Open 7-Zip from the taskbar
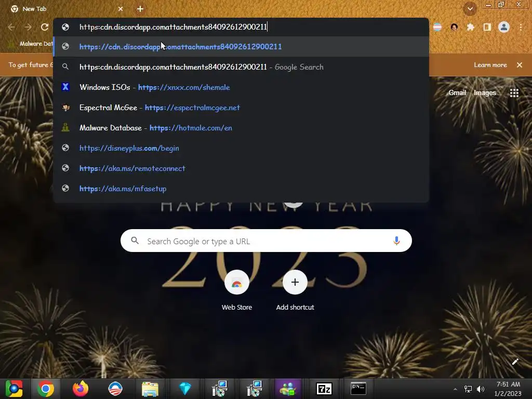532x399 pixels. tap(324, 389)
